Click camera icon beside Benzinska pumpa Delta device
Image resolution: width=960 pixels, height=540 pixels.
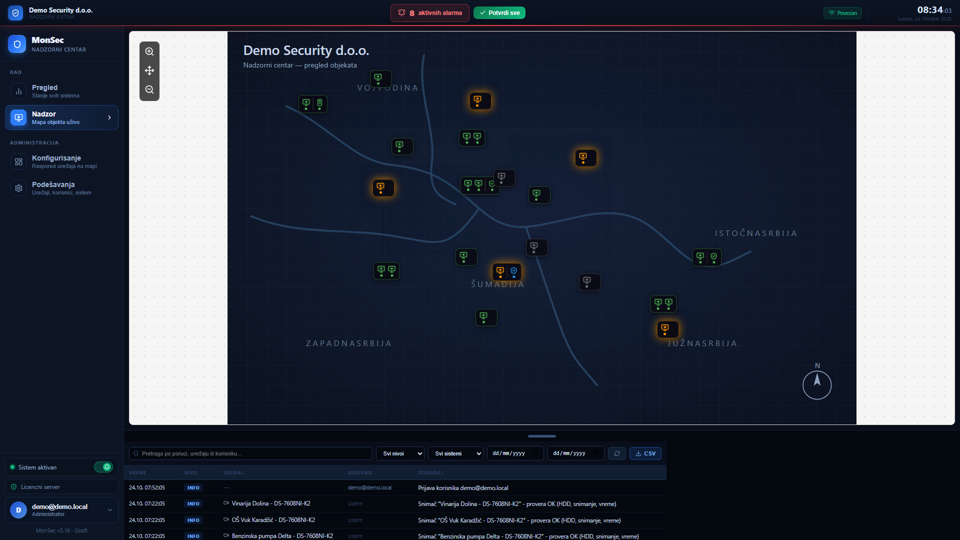[226, 535]
